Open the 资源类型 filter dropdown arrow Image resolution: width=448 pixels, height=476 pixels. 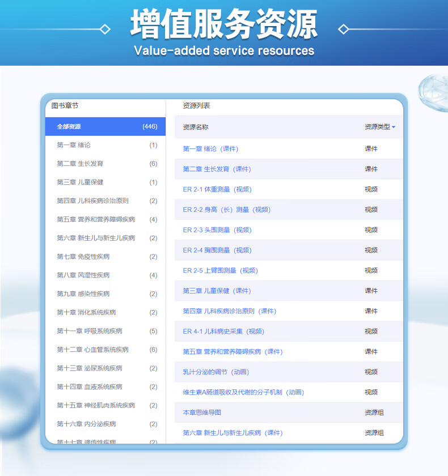pos(394,127)
